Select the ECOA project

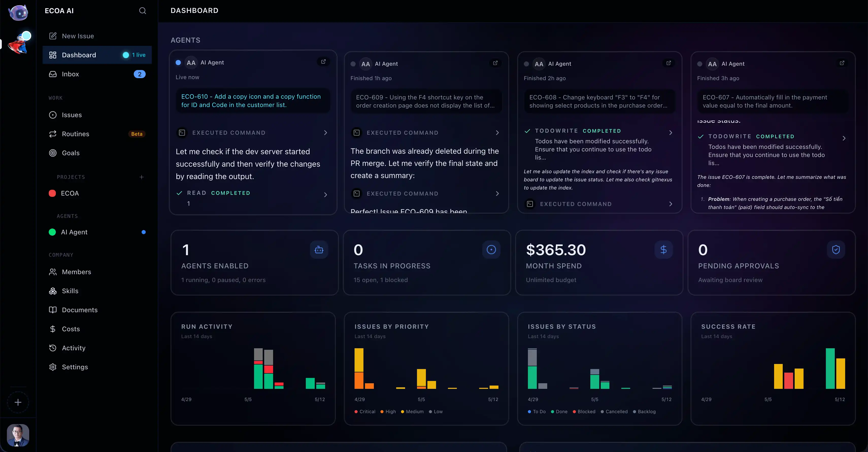coord(97,193)
